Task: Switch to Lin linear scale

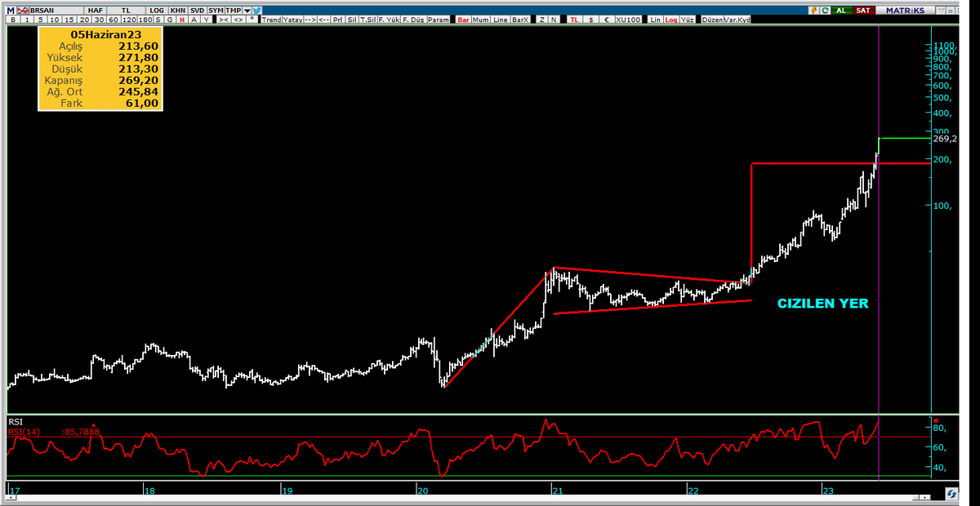Action: 655,20
